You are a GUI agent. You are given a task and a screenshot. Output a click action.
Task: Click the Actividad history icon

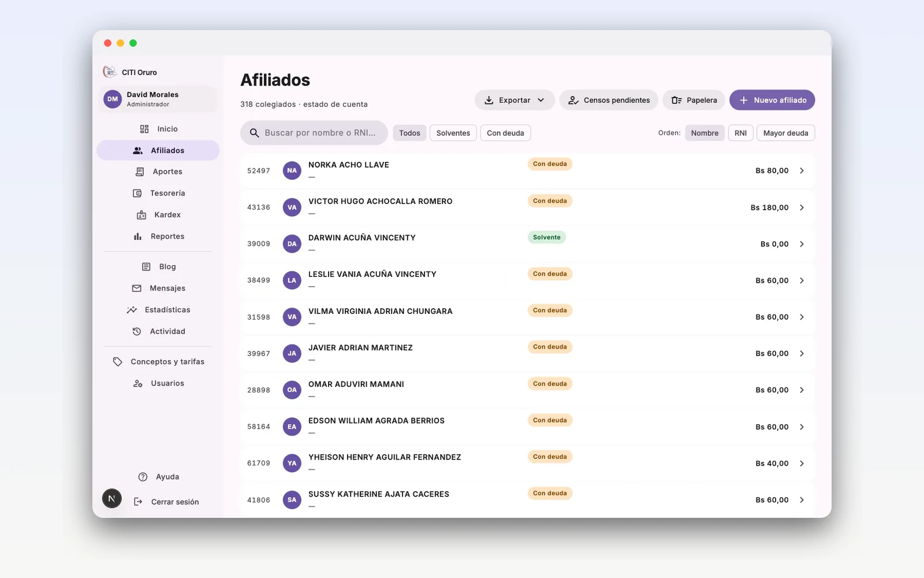(x=137, y=331)
